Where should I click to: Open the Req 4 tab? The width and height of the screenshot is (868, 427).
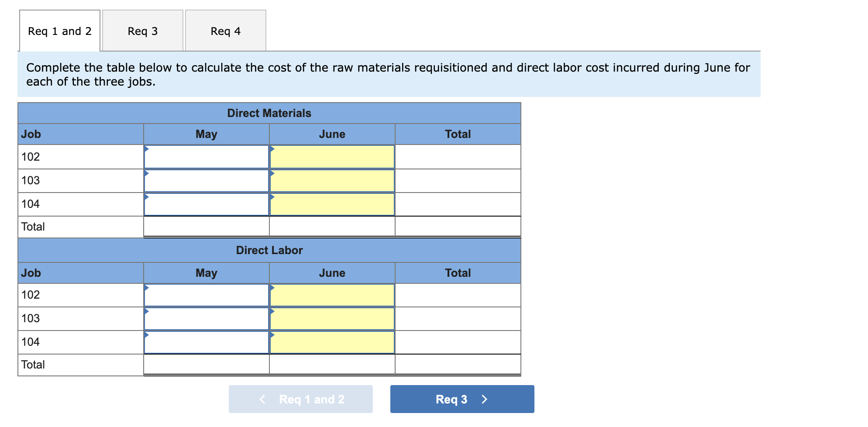click(226, 31)
